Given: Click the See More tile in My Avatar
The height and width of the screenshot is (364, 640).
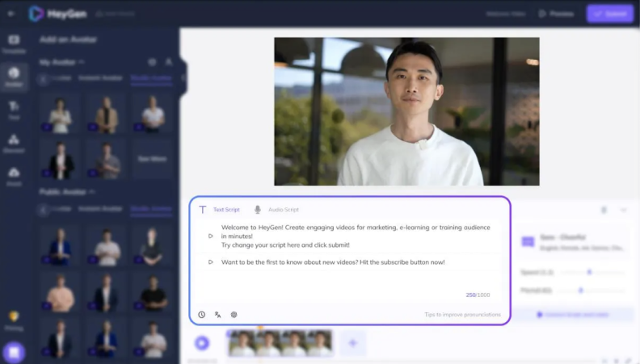Looking at the screenshot, I should 152,159.
